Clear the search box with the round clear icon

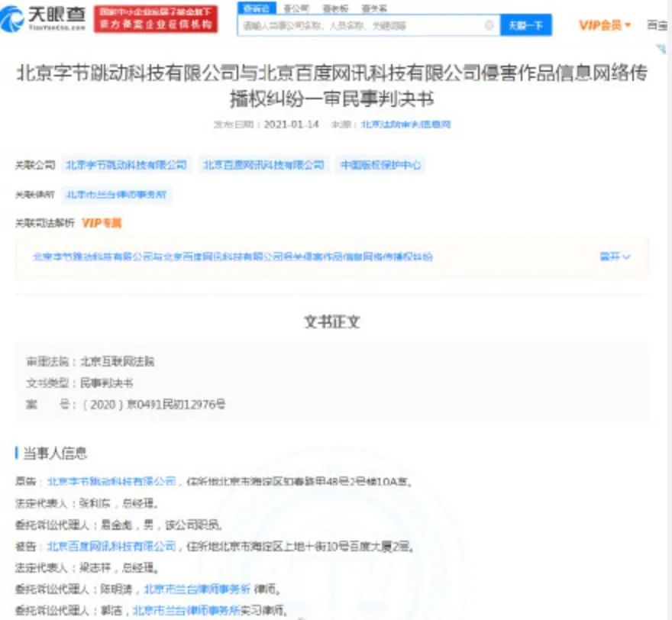(489, 25)
